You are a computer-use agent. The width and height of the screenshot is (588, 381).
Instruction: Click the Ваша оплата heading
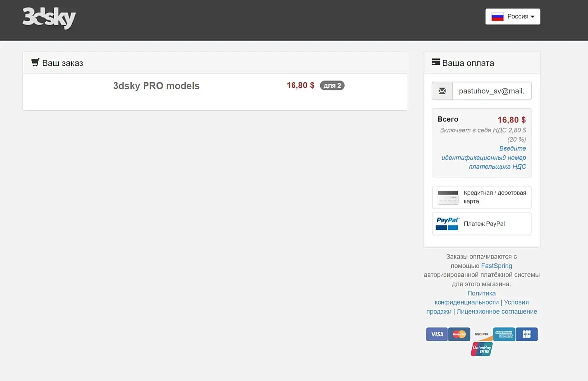click(468, 63)
